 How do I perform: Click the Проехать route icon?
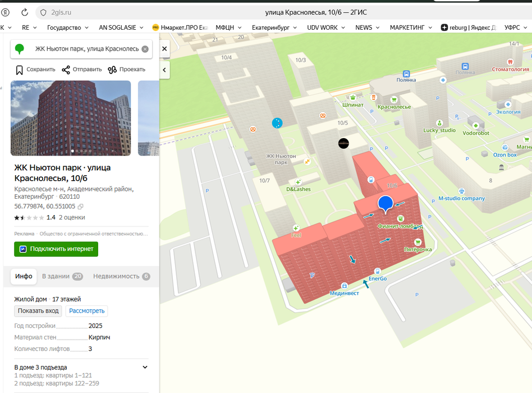pyautogui.click(x=112, y=70)
